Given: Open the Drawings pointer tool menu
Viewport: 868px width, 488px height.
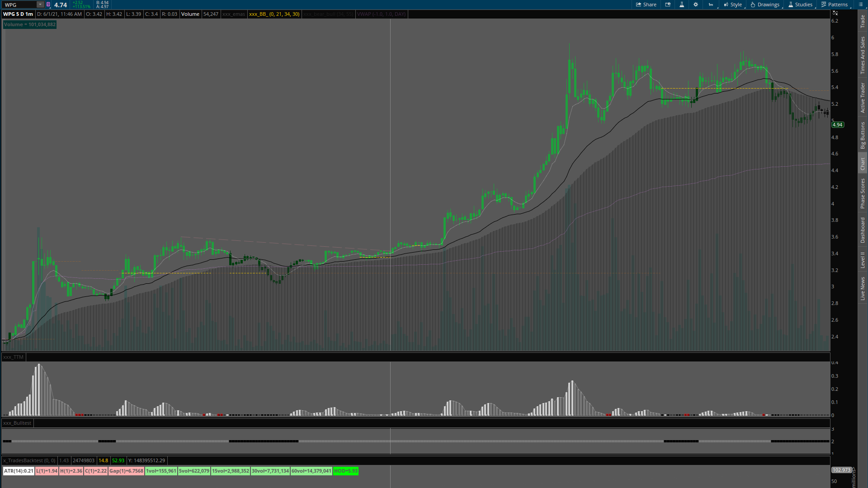Looking at the screenshot, I should [x=765, y=5].
